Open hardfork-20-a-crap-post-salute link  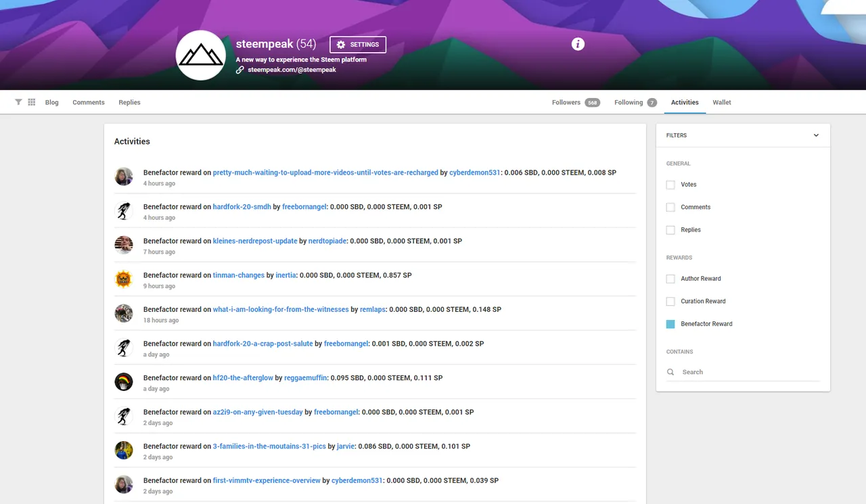tap(263, 344)
